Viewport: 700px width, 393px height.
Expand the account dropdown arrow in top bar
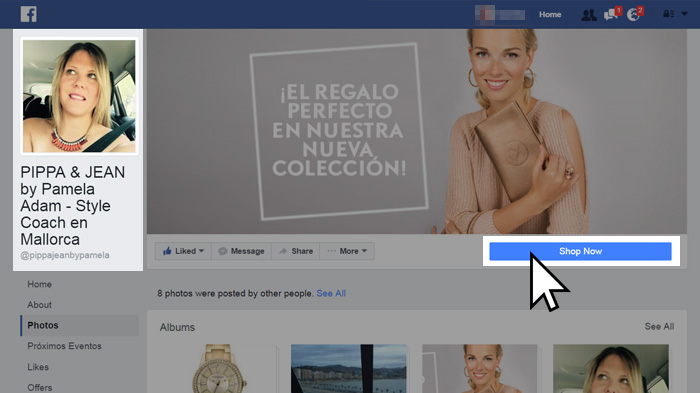[684, 14]
